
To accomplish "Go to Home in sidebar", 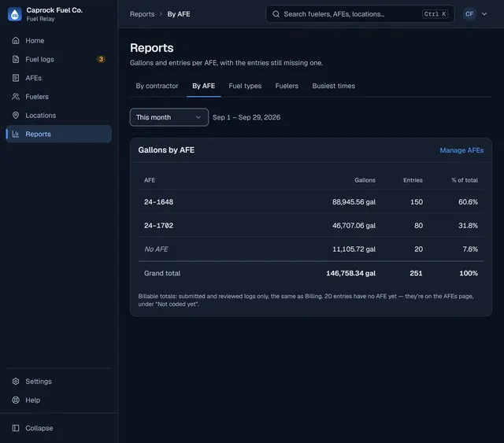I will coord(58,40).
